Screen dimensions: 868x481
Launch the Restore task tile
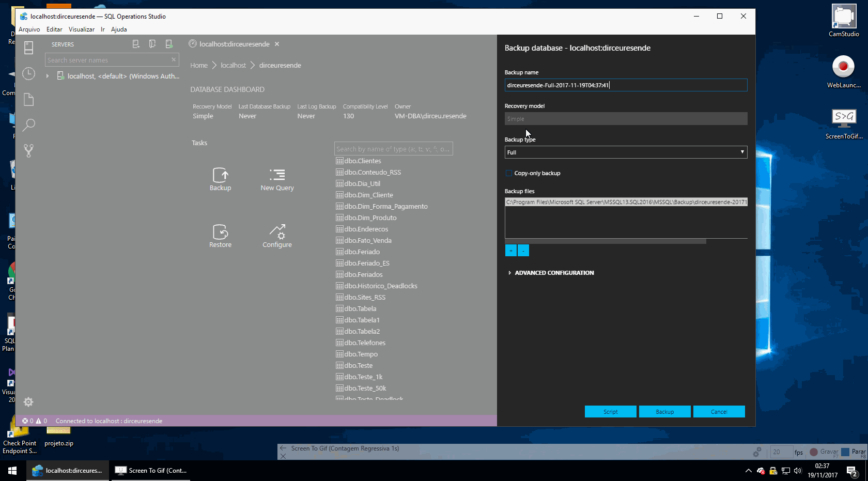220,236
